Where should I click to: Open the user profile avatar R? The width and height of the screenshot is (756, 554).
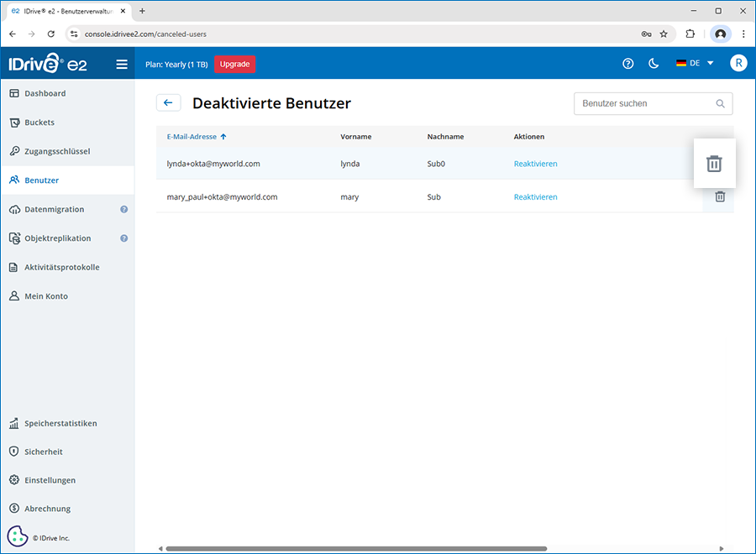click(738, 64)
